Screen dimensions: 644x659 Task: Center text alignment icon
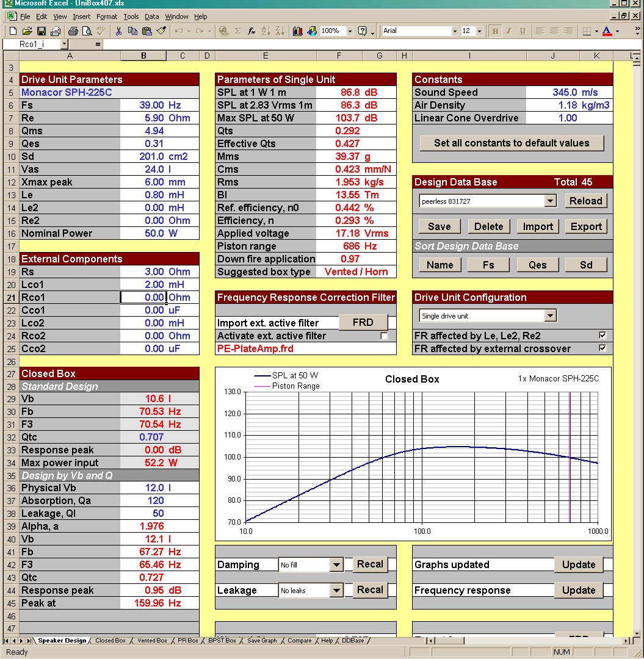[x=554, y=31]
